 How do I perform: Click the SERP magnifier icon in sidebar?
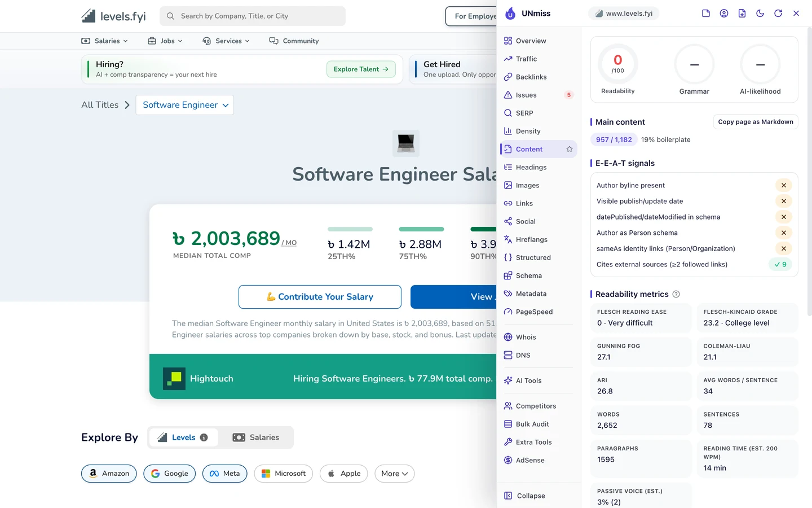click(508, 113)
